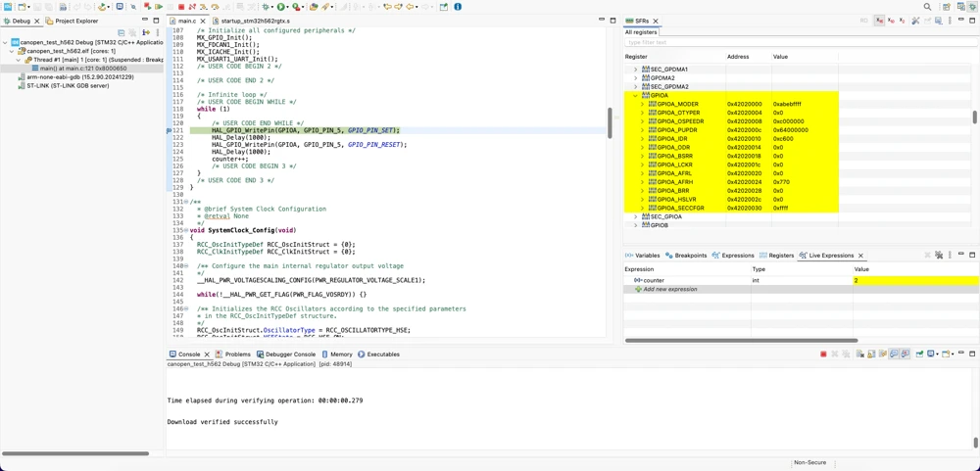980x471 pixels.
Task: Click the Open Perspective icon
Action: [947, 7]
